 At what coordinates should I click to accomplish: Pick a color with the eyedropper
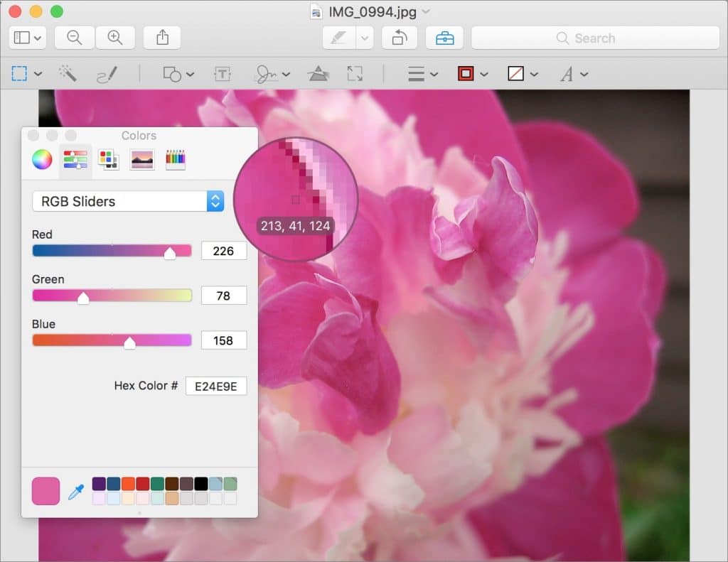point(75,491)
